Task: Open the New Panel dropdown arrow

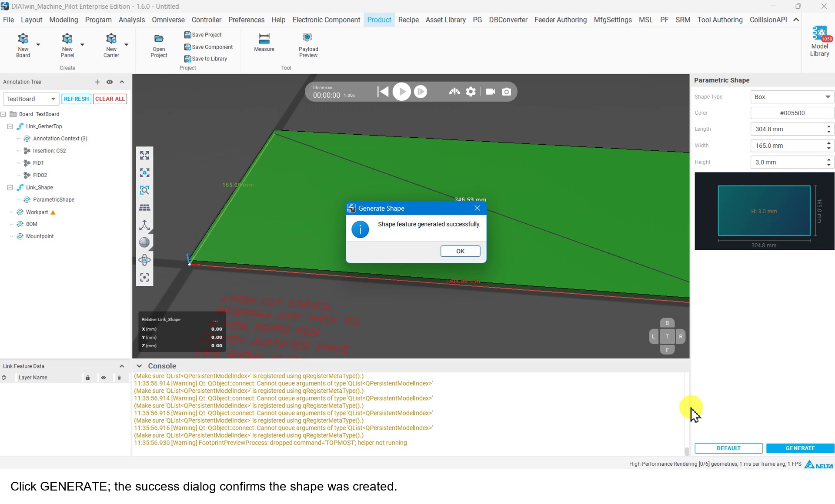Action: [x=82, y=45]
